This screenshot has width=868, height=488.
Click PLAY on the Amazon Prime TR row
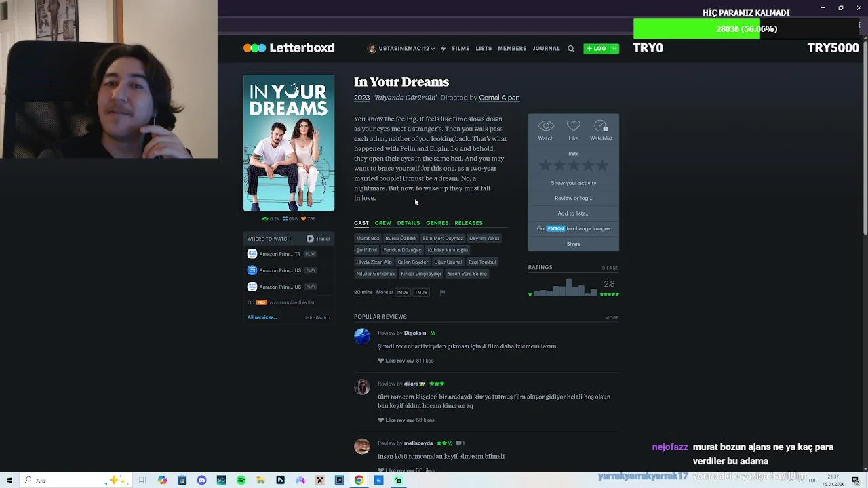(x=310, y=254)
